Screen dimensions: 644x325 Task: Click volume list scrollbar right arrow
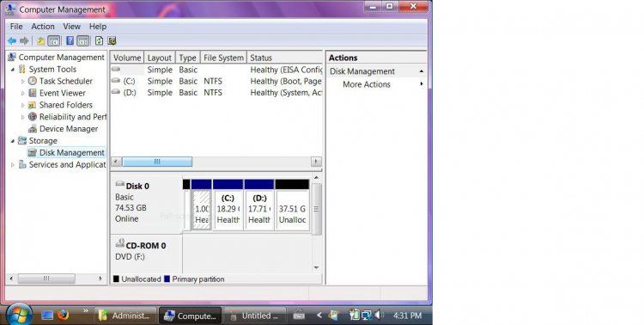(x=316, y=162)
